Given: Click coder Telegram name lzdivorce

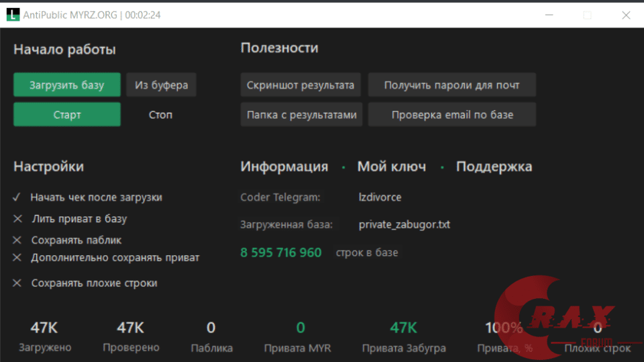Looking at the screenshot, I should (x=380, y=197).
